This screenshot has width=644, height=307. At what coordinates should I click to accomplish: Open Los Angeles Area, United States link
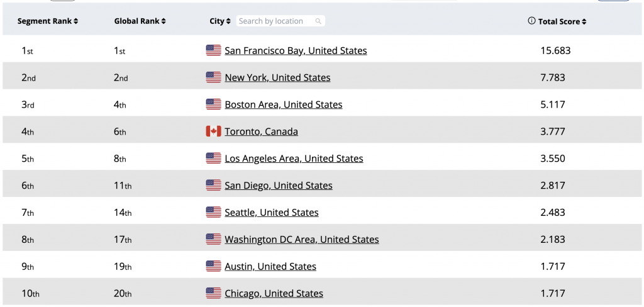point(294,159)
